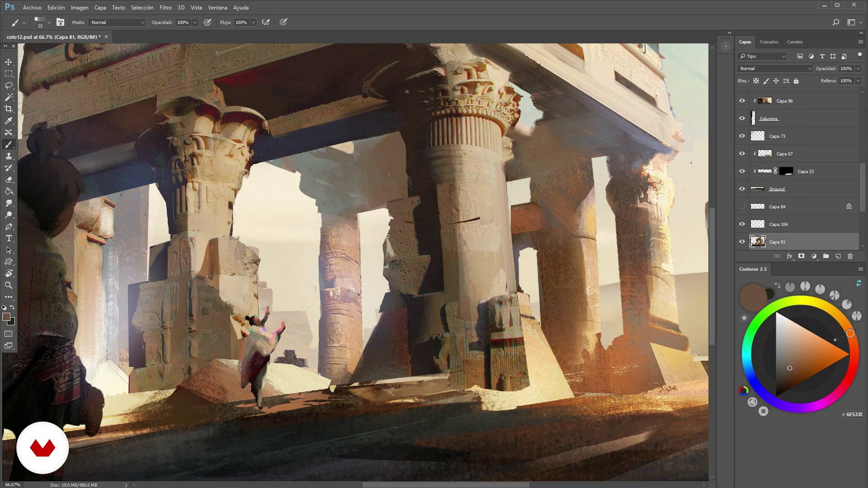Select the Dodge tool
The image size is (868, 488).
click(x=9, y=215)
